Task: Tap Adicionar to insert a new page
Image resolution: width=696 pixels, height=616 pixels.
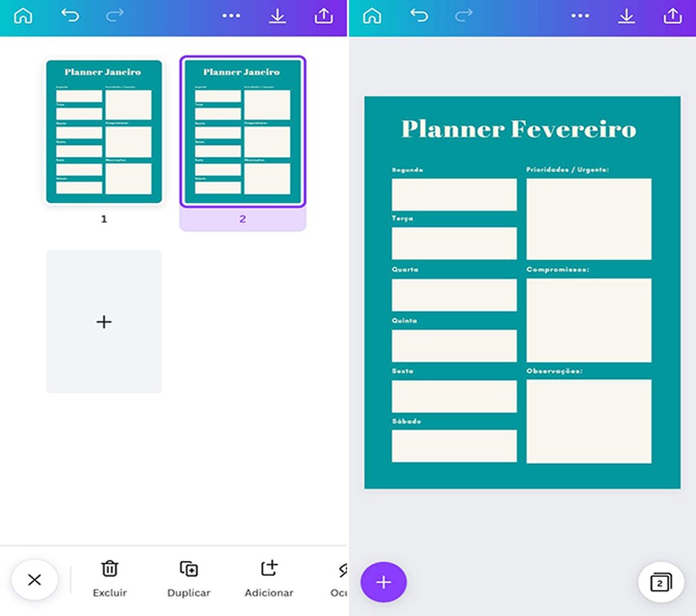Action: tap(268, 580)
